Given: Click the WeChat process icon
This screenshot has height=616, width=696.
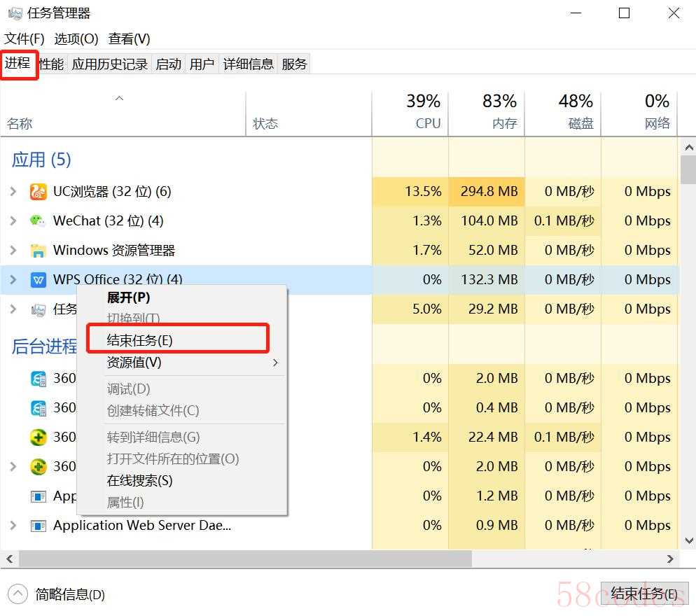Looking at the screenshot, I should click(38, 221).
